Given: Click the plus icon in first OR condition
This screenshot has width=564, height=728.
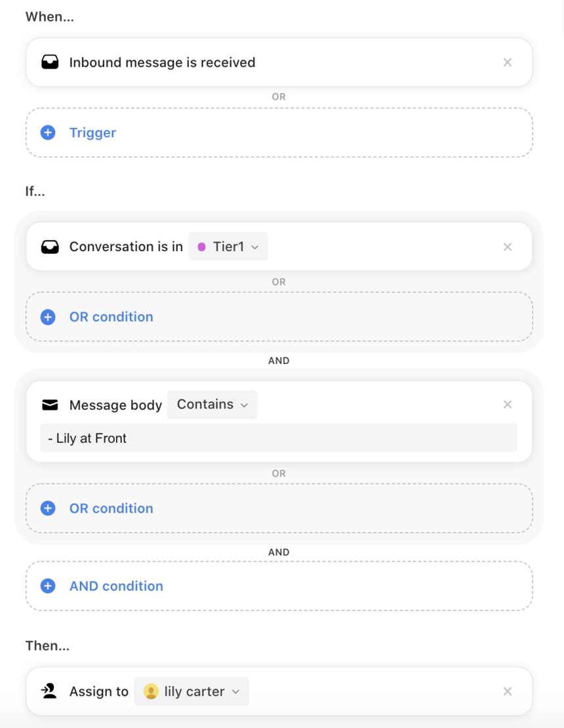Looking at the screenshot, I should coord(48,317).
